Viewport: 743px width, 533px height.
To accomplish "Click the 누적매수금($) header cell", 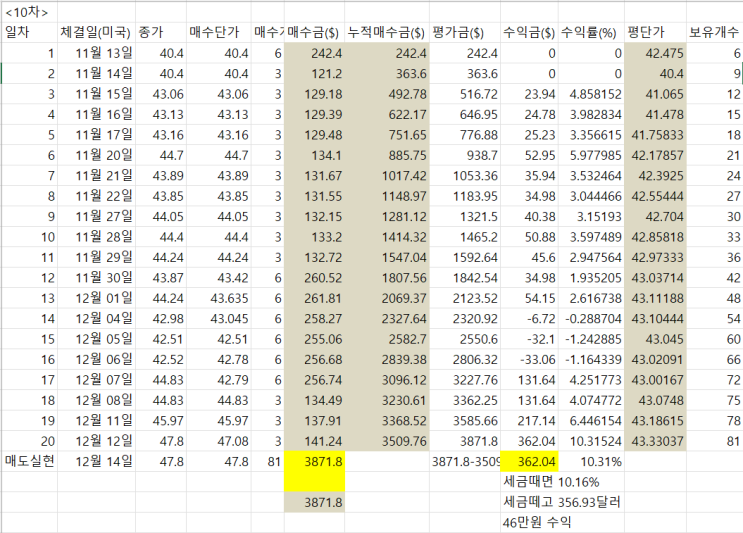I will pyautogui.click(x=387, y=33).
